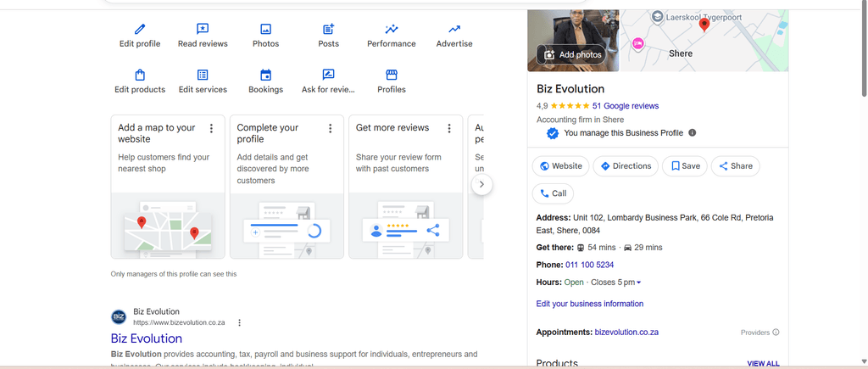Click the verified badge checkmark icon
The height and width of the screenshot is (369, 868).
[553, 133]
